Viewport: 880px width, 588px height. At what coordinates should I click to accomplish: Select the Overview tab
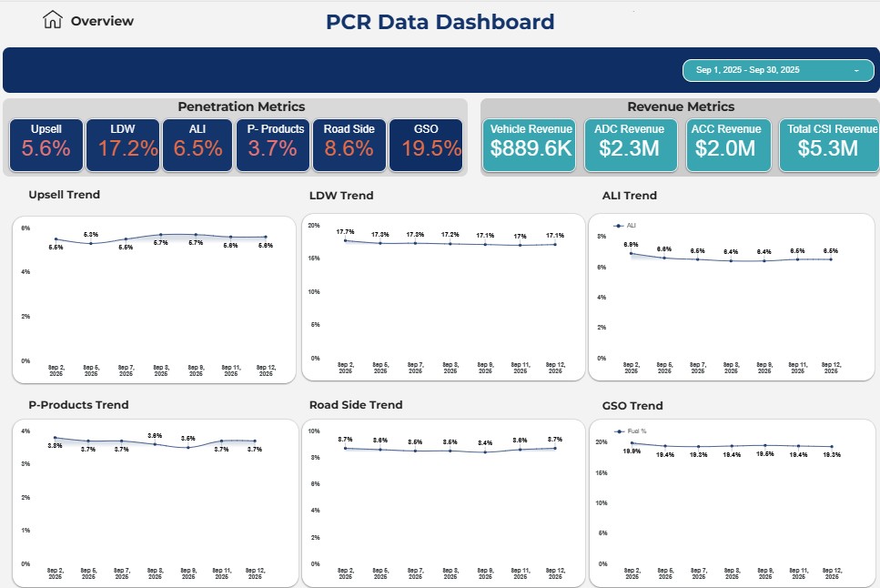[x=100, y=20]
